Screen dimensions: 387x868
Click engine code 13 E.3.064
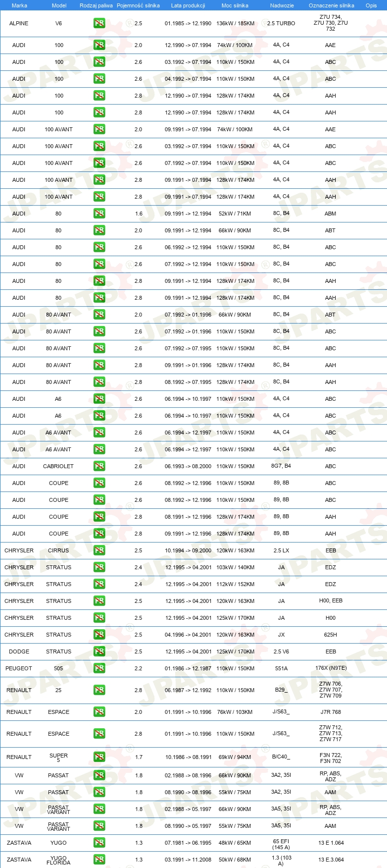[331, 860]
